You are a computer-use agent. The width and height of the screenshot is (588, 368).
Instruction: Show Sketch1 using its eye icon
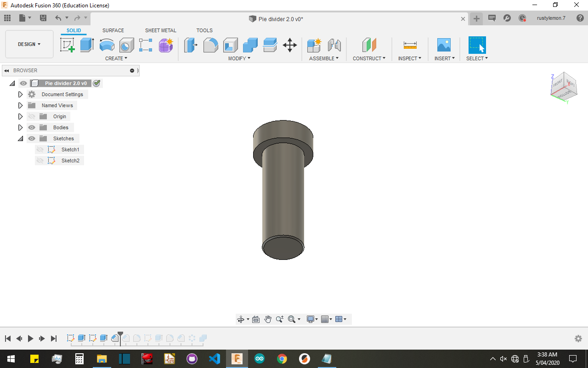(40, 149)
